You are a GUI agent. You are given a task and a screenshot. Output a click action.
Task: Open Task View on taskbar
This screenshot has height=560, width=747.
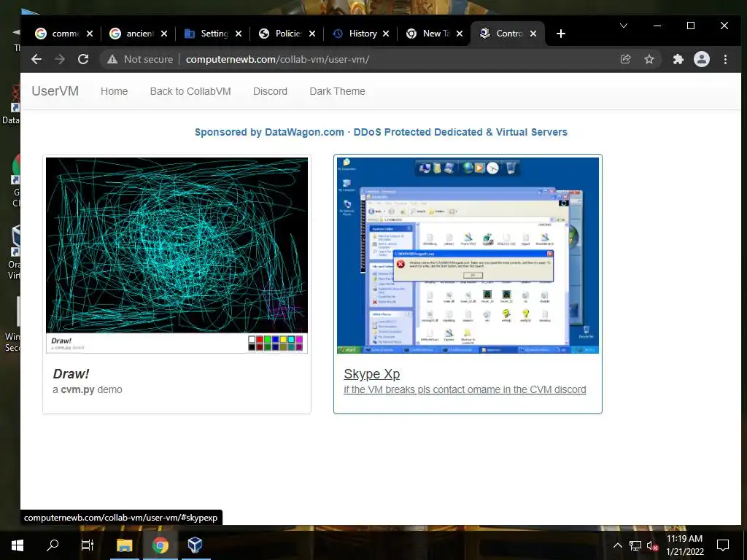click(x=88, y=545)
